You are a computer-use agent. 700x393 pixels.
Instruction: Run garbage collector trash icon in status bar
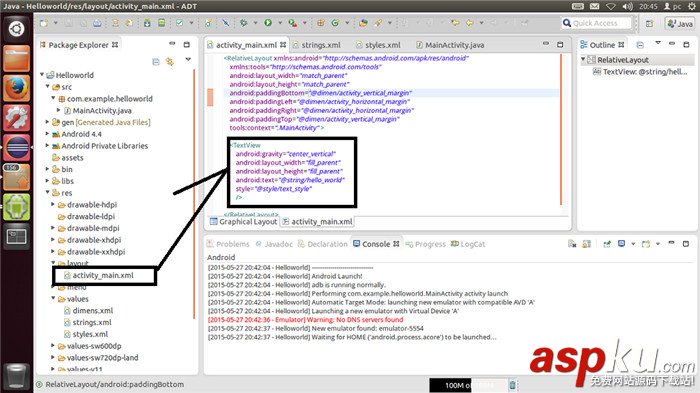[x=512, y=385]
